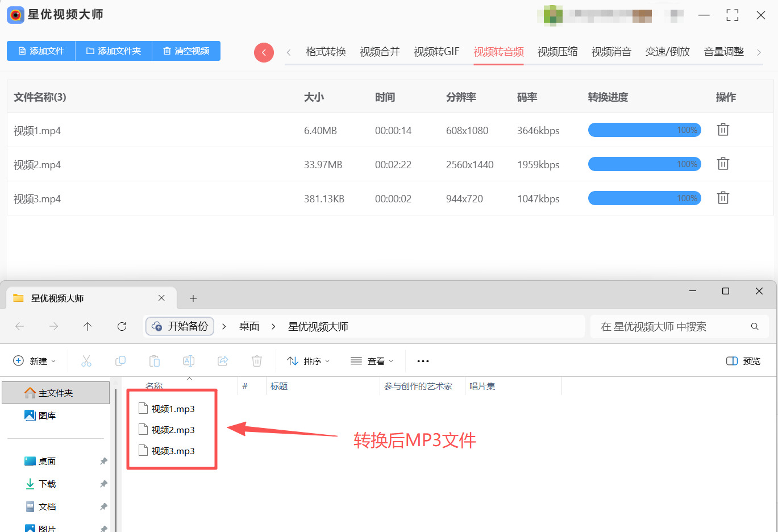
Task: Switch to 视频压缩 tab
Action: tap(558, 52)
